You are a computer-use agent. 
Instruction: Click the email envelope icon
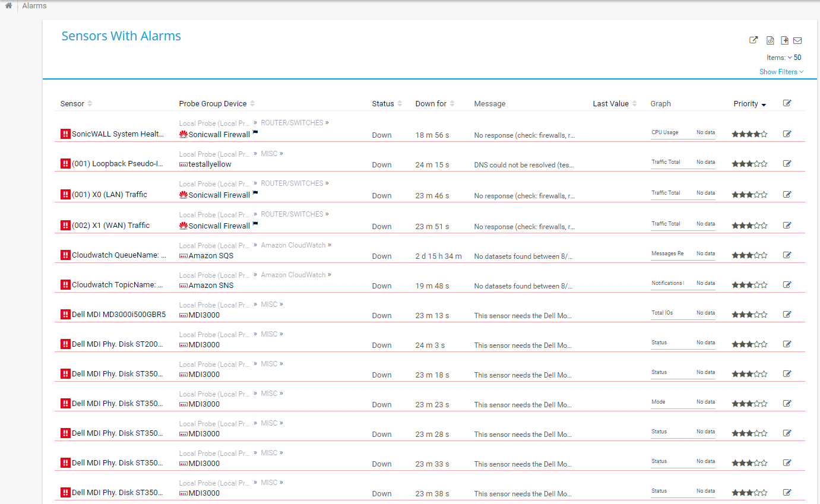797,41
